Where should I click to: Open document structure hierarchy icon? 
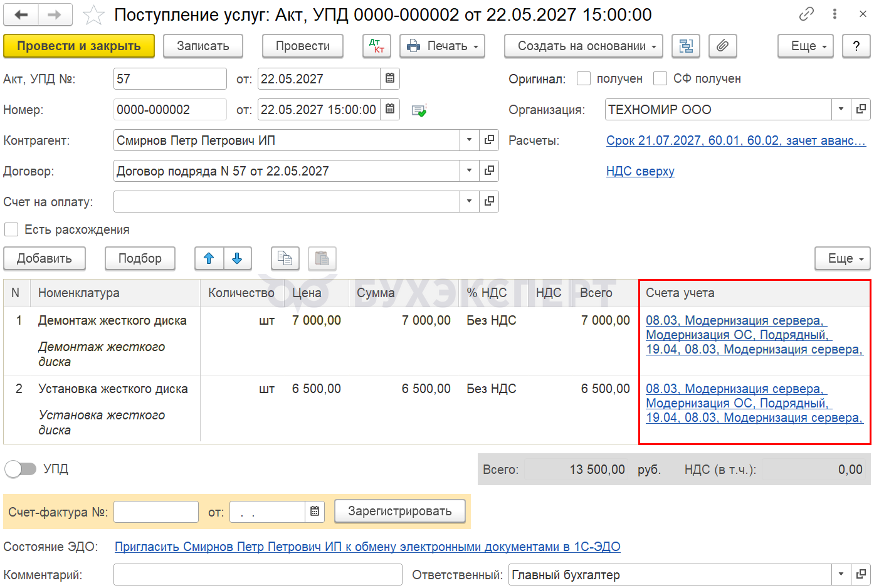point(686,46)
